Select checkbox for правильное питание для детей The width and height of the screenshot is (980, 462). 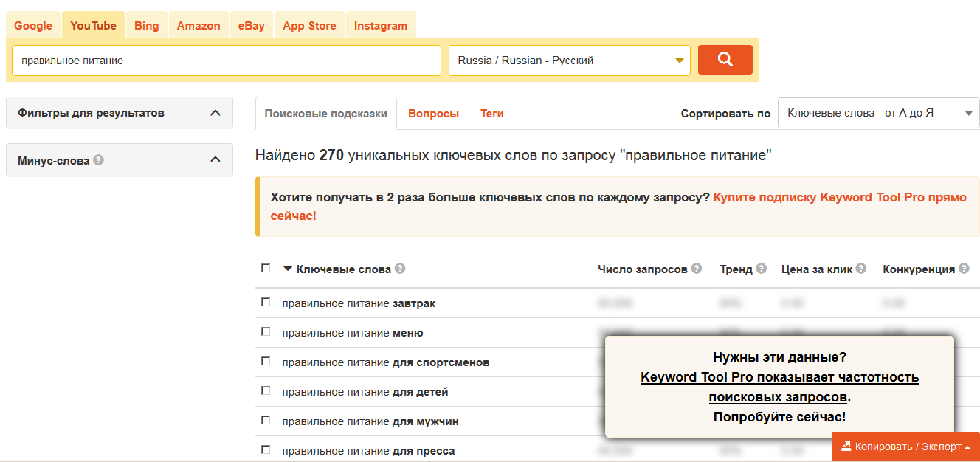(x=266, y=391)
